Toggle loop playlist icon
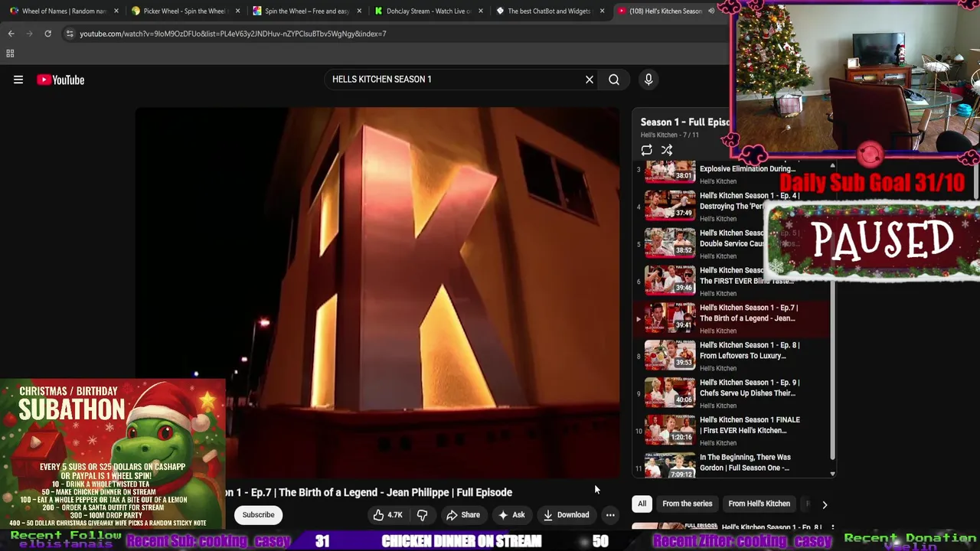This screenshot has height=551, width=980. 647,150
